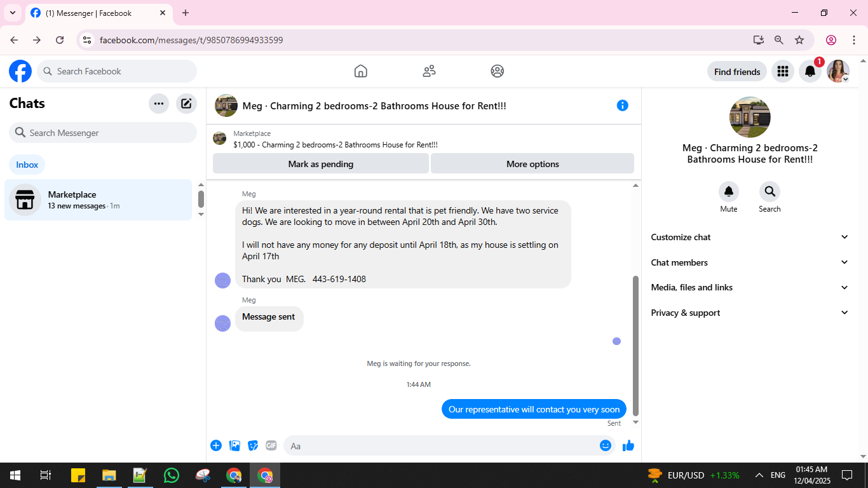Viewport: 868px width, 488px height.
Task: Choose a GIF in composer
Action: [271, 445]
